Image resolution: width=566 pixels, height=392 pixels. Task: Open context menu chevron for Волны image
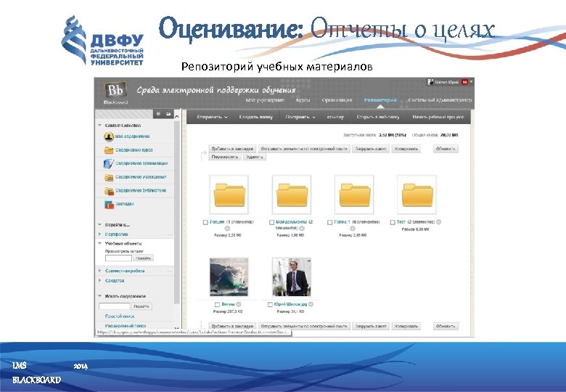(x=239, y=304)
